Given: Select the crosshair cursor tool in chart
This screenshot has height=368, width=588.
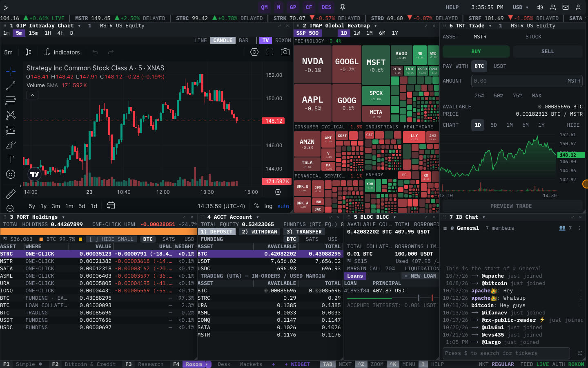Looking at the screenshot, I should (11, 71).
